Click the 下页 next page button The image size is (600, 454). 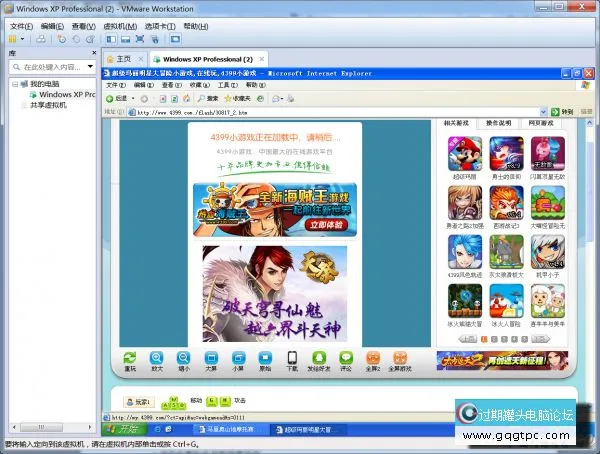point(540,339)
